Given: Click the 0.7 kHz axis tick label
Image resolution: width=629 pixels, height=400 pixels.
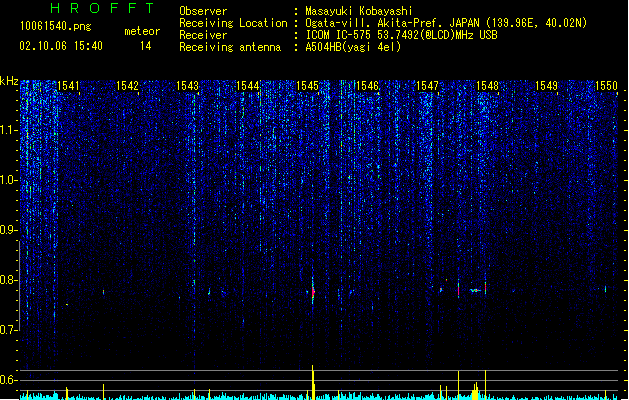Looking at the screenshot, I should click(x=9, y=330).
